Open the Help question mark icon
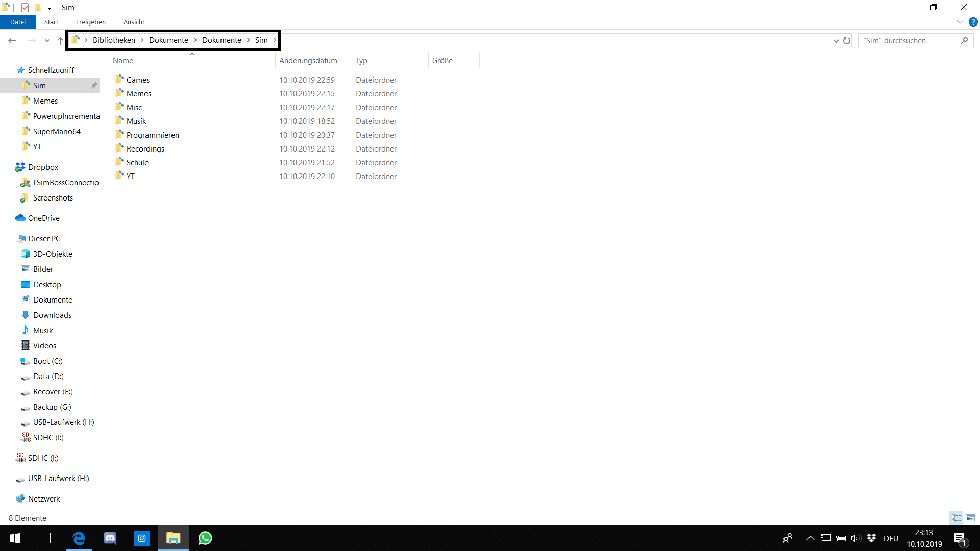 [x=973, y=22]
